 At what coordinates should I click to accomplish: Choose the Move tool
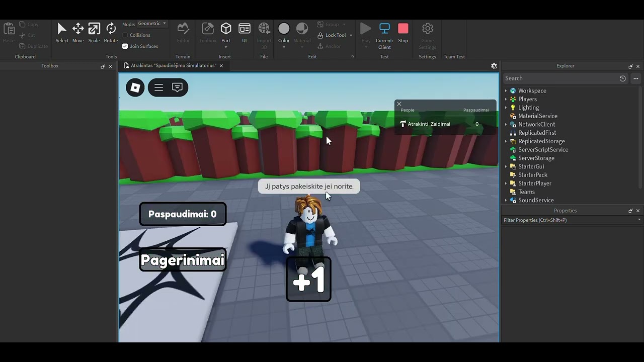[x=78, y=32]
